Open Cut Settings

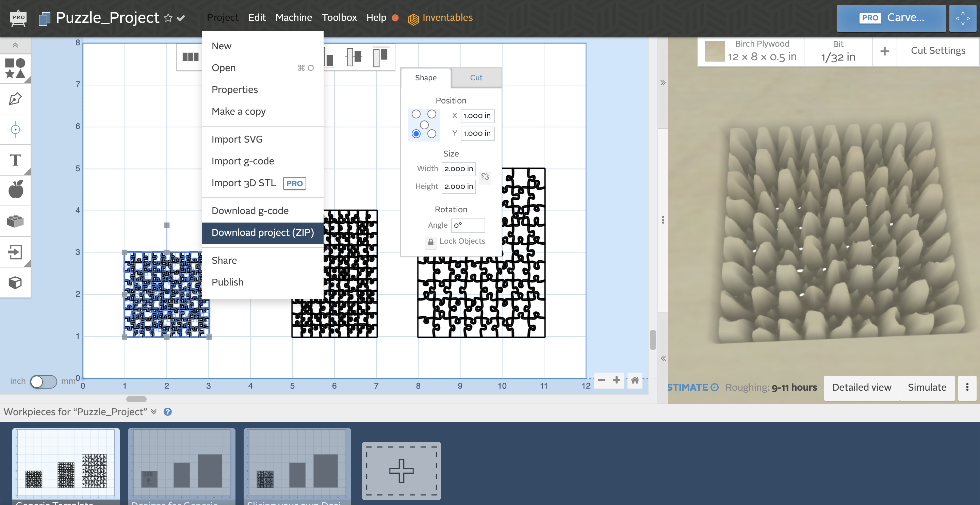(938, 51)
